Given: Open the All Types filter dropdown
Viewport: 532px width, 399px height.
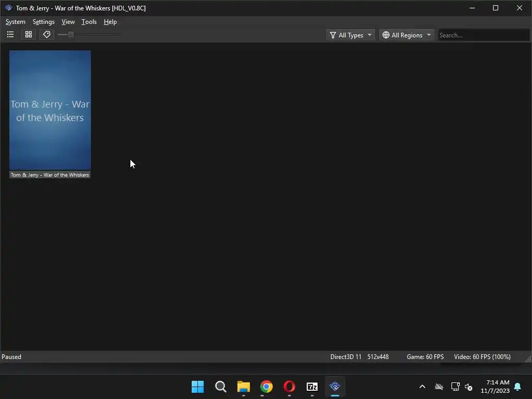Looking at the screenshot, I should pos(351,35).
